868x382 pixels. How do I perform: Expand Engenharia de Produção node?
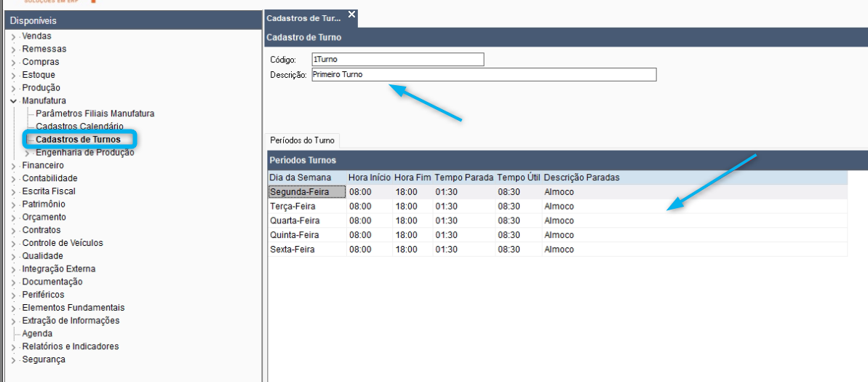tap(28, 153)
